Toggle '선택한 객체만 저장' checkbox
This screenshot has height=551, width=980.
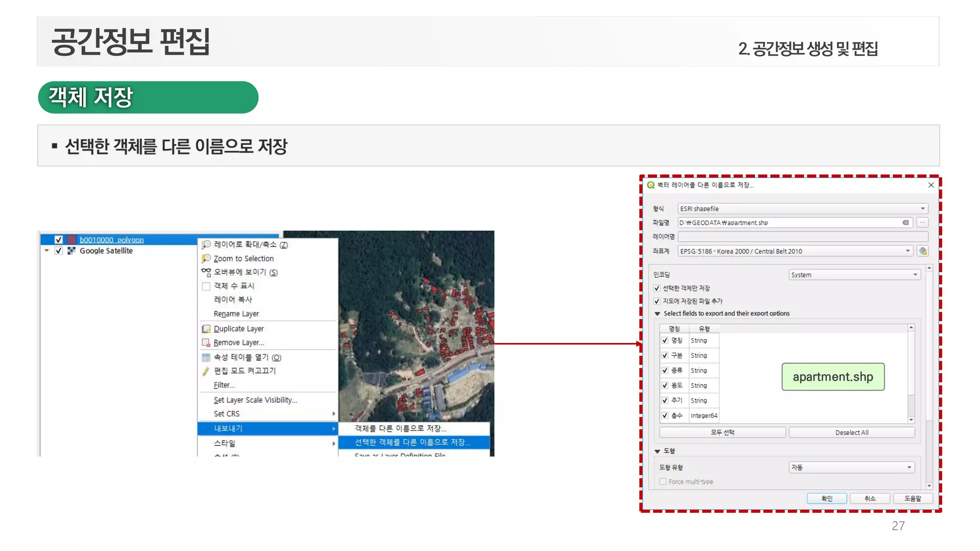coord(657,288)
